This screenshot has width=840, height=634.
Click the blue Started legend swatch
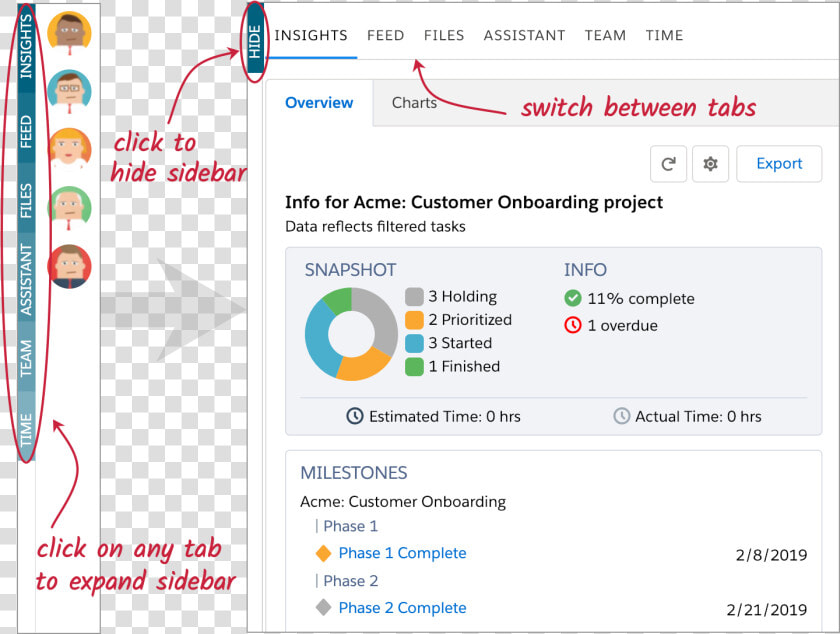pos(414,344)
